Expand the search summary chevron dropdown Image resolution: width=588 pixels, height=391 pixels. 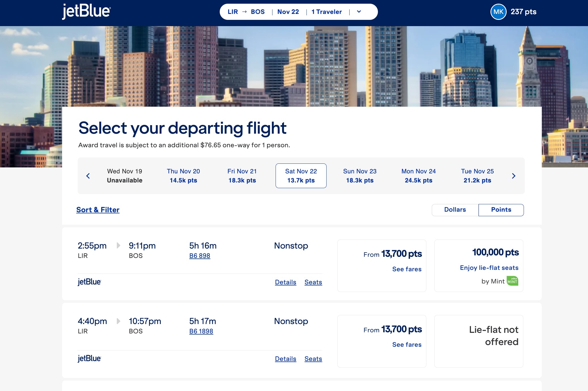click(x=359, y=12)
